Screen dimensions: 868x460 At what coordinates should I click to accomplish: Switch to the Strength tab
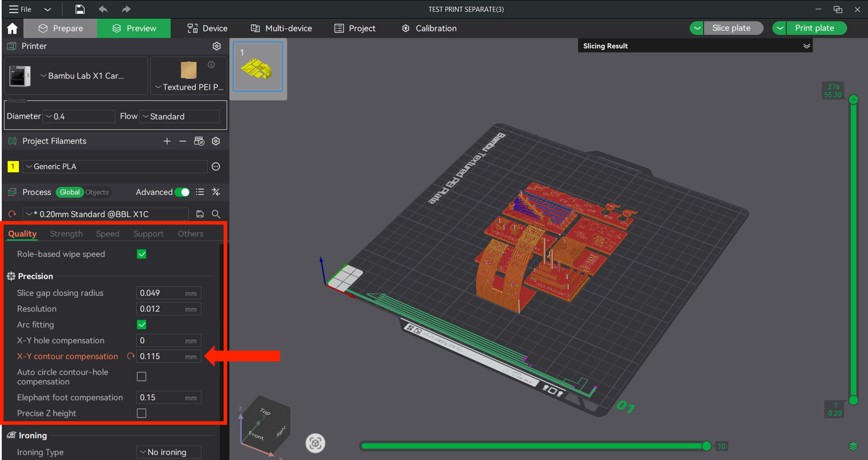[x=66, y=234]
